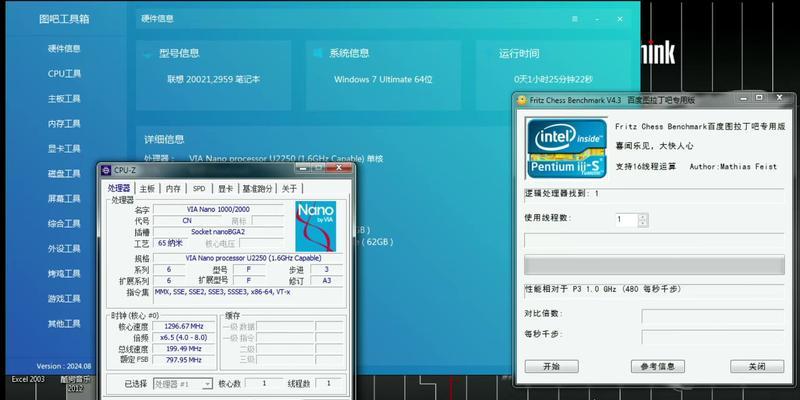800x400 pixels.
Task: Select the Excel 2003 desktop shortcut
Action: click(28, 379)
